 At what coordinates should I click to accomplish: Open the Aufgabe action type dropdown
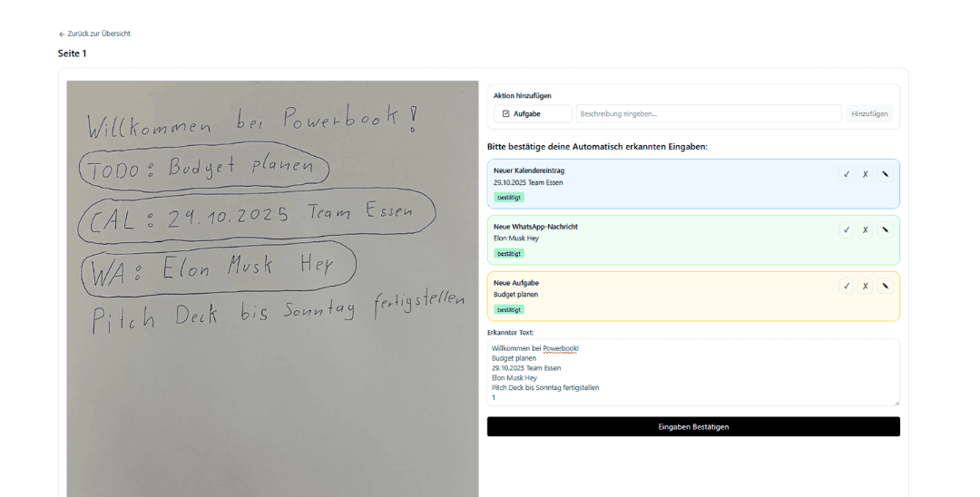coord(533,113)
